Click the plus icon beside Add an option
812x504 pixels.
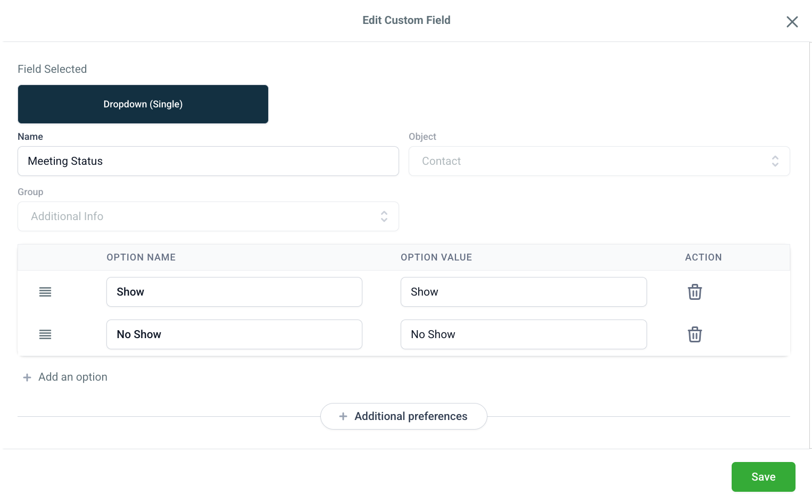[x=27, y=377]
